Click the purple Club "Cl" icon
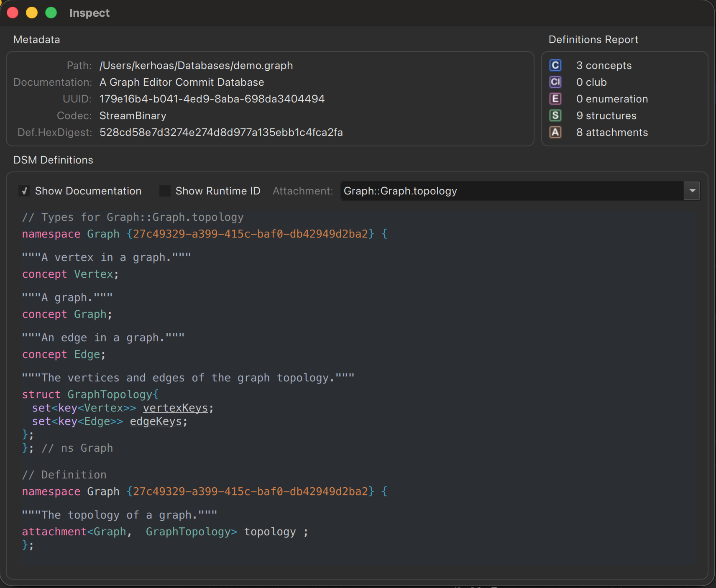 (x=555, y=82)
